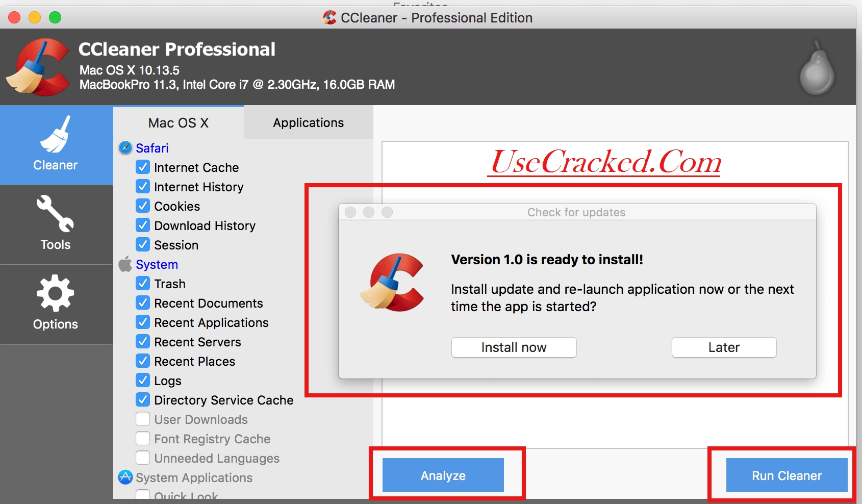This screenshot has height=504, width=862.
Task: Click the Safari browser icon
Action: tap(126, 148)
